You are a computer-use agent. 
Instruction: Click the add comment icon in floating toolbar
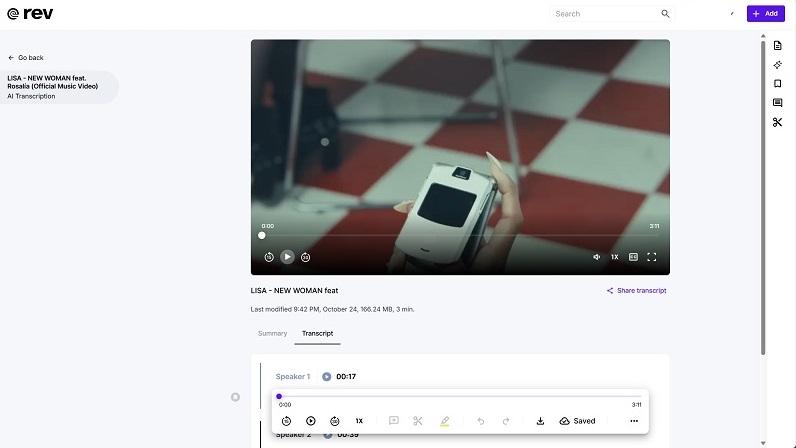(x=393, y=421)
